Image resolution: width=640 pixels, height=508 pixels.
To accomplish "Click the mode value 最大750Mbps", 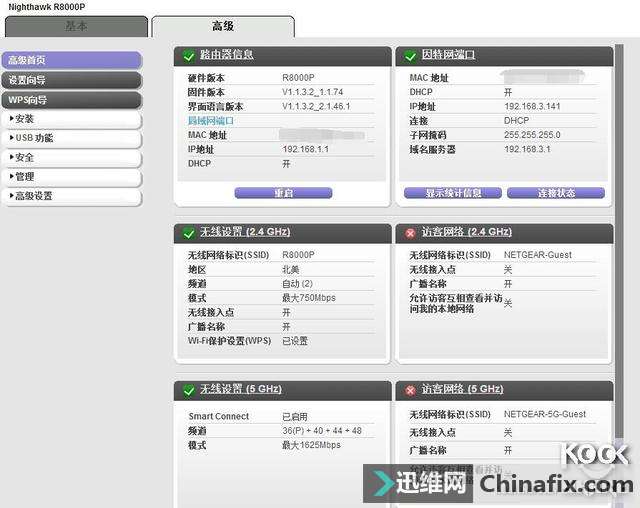I will pos(309,298).
